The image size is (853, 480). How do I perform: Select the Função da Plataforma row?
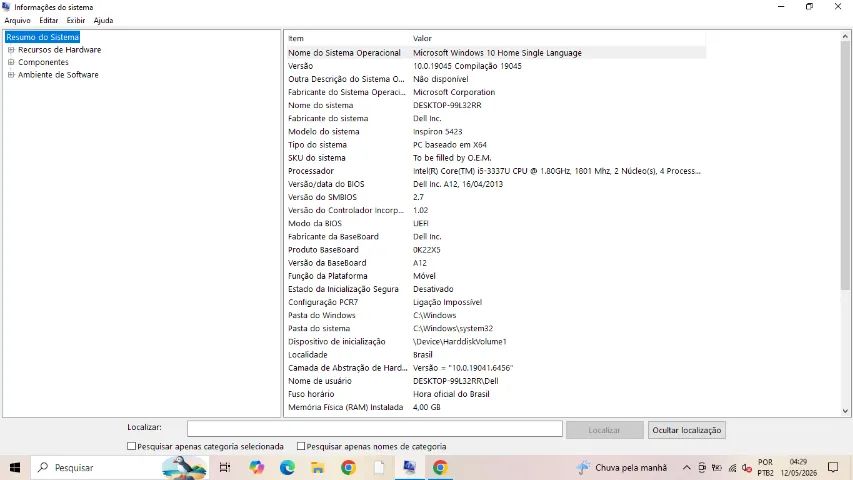point(495,276)
